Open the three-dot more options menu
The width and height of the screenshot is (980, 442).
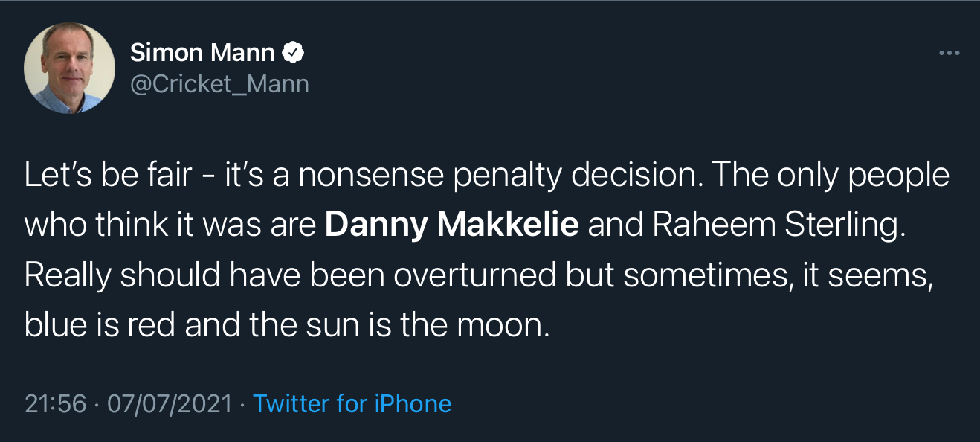coord(950,53)
